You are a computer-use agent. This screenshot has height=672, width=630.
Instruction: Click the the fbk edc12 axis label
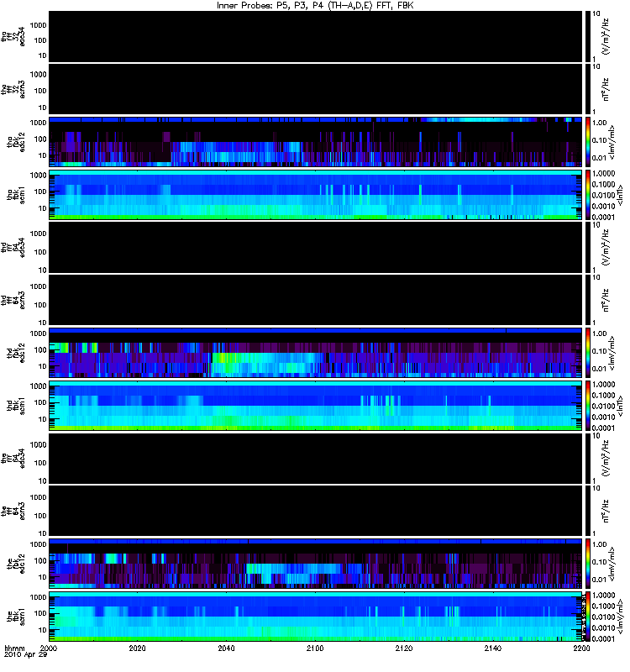click(16, 564)
